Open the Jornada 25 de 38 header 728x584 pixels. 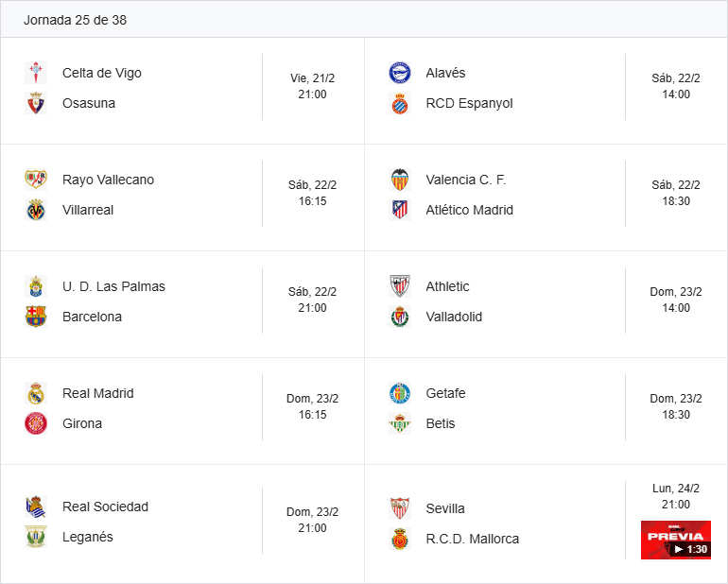(x=75, y=20)
